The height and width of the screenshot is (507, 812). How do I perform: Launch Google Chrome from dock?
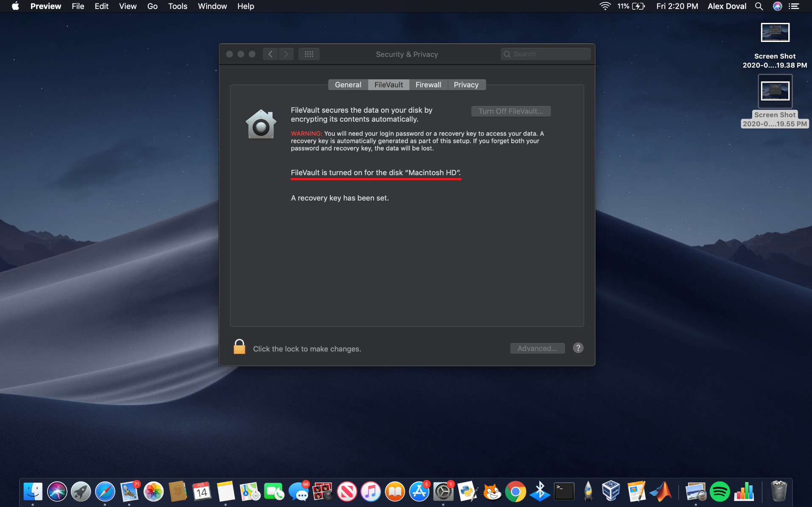pyautogui.click(x=515, y=492)
